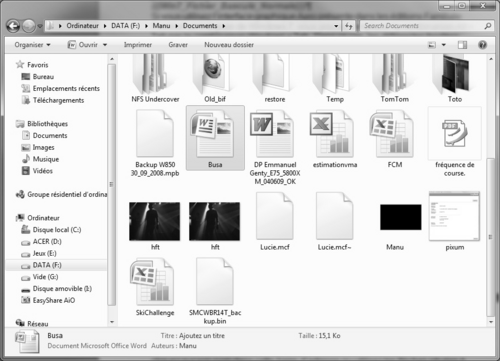The width and height of the screenshot is (500, 361).
Task: Open Help with the question mark icon
Action: (x=482, y=45)
